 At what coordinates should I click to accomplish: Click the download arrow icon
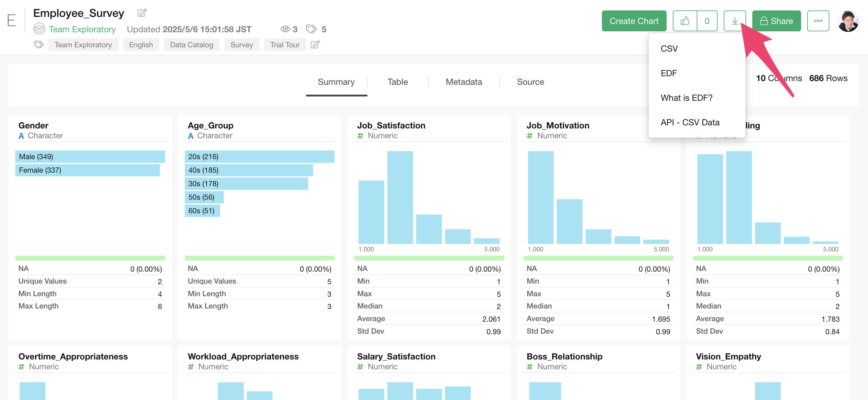[734, 21]
